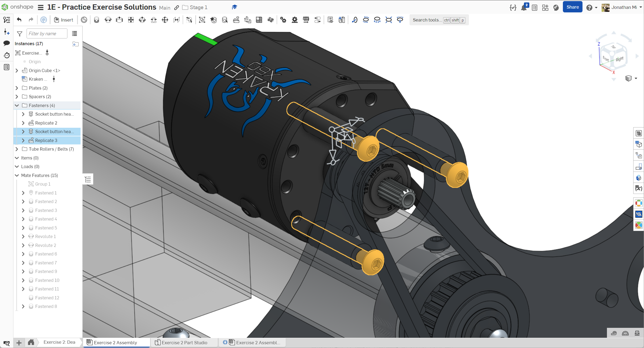Switch to Exercise 2 Part Studio tab

pos(184,342)
